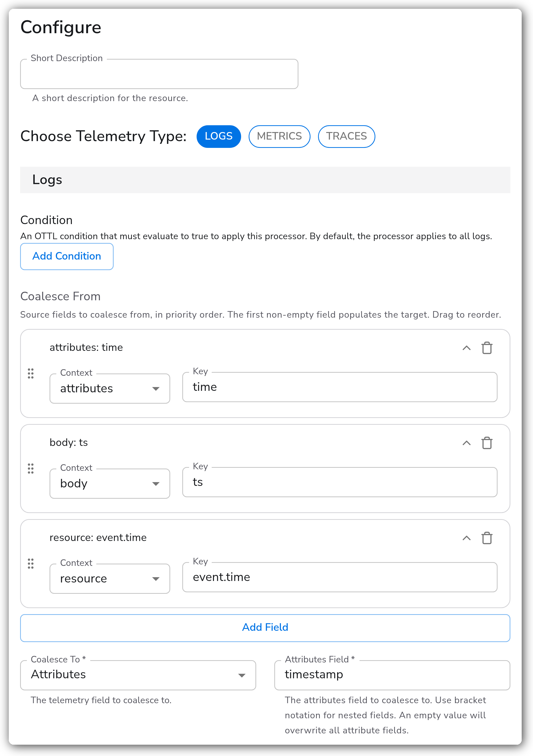Open Context dropdown showing body
Viewport: 533px width, 756px height.
coord(110,483)
